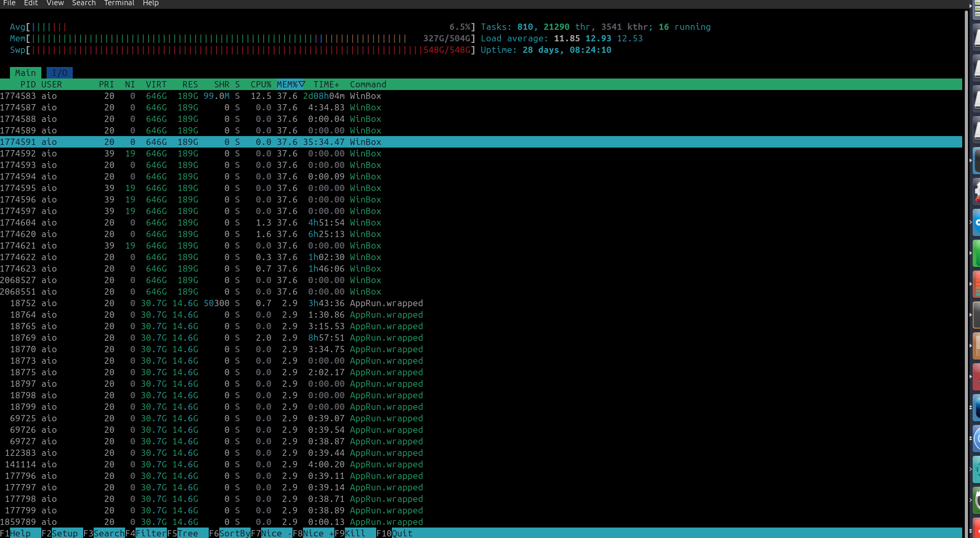This screenshot has height=538, width=980.
Task: Sort by the RES column header
Action: point(190,84)
